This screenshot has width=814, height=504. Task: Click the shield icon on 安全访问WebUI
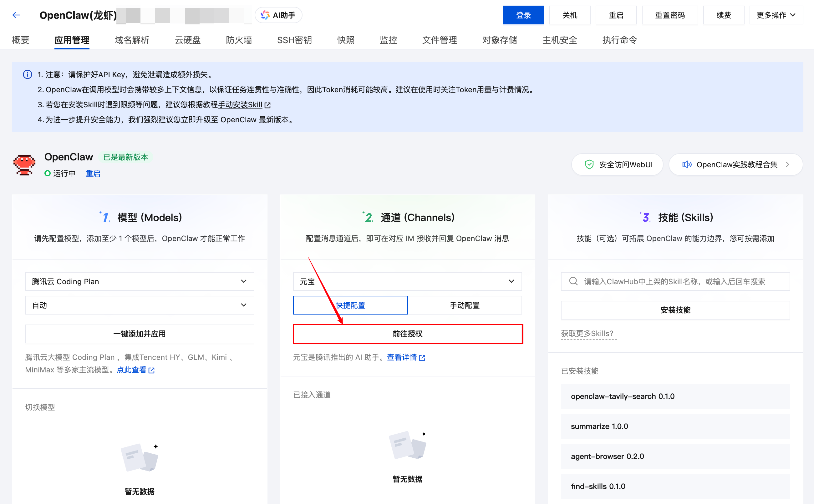590,164
